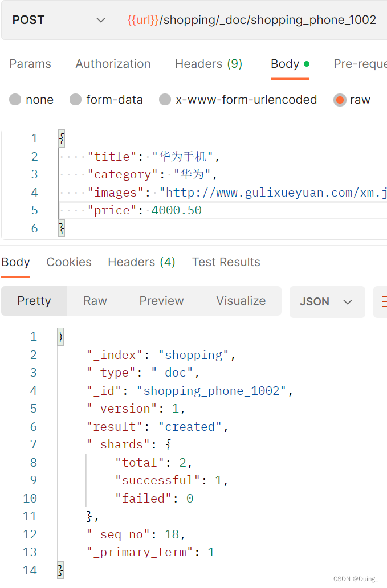Toggle the line wrap icon beside JSON
Screen dimensions: 387x588
tap(381, 301)
